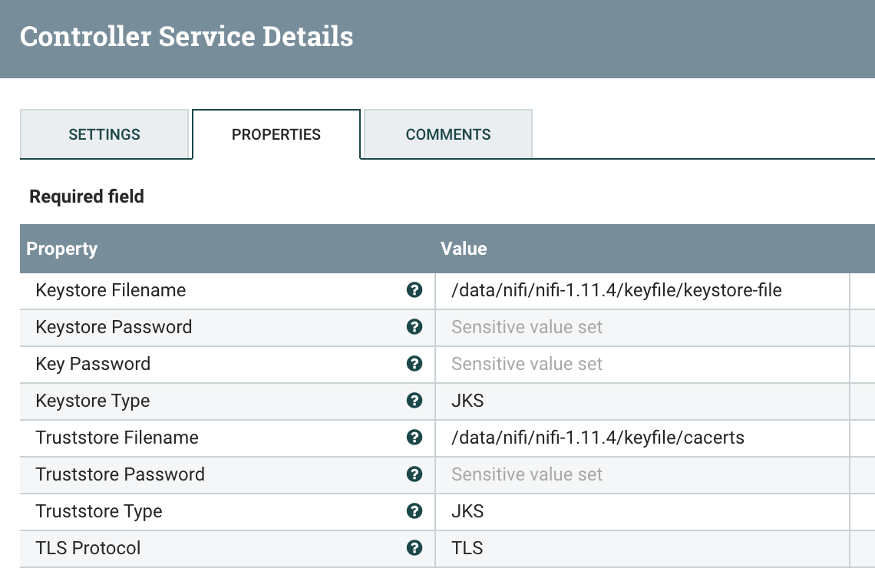Click the Property column header
Screen dimensions: 875x588
click(x=62, y=249)
